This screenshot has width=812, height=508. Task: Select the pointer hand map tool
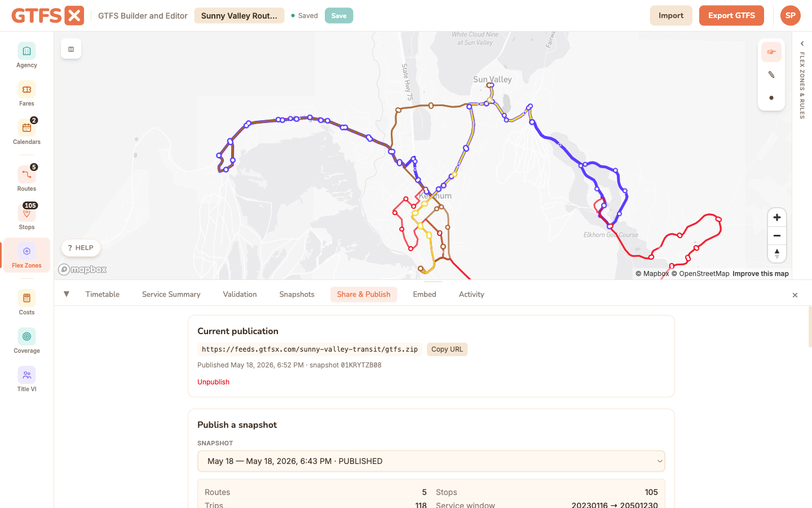pyautogui.click(x=771, y=52)
